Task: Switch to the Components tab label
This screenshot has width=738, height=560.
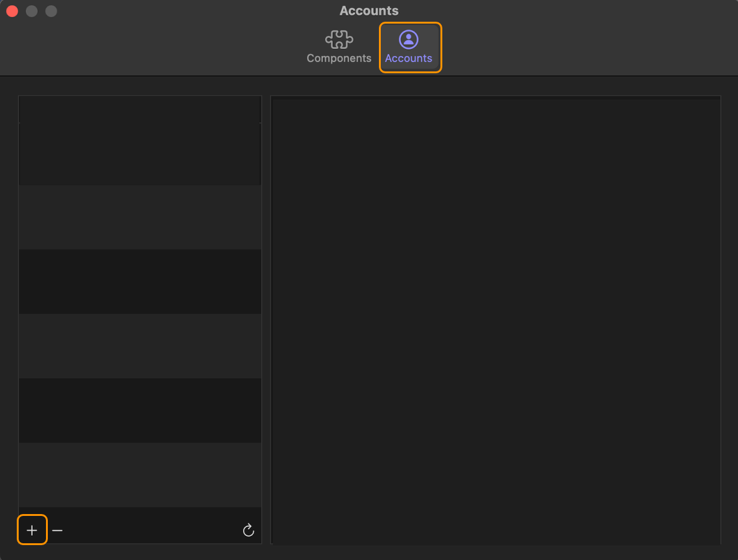Action: coord(339,58)
